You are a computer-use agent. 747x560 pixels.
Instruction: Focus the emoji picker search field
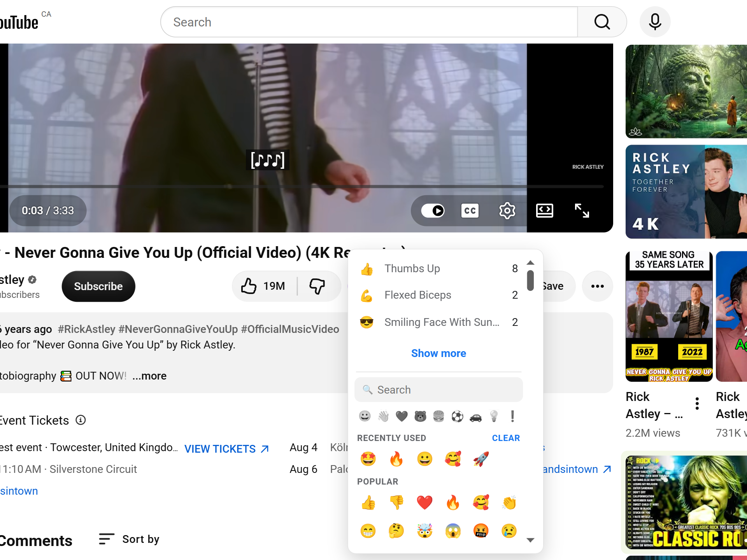click(438, 390)
